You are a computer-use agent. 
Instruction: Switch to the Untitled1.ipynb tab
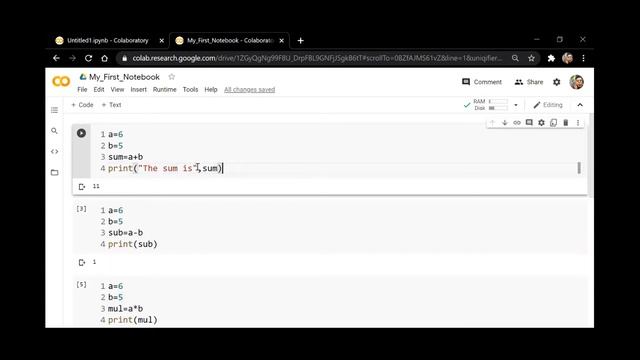[x=107, y=40]
